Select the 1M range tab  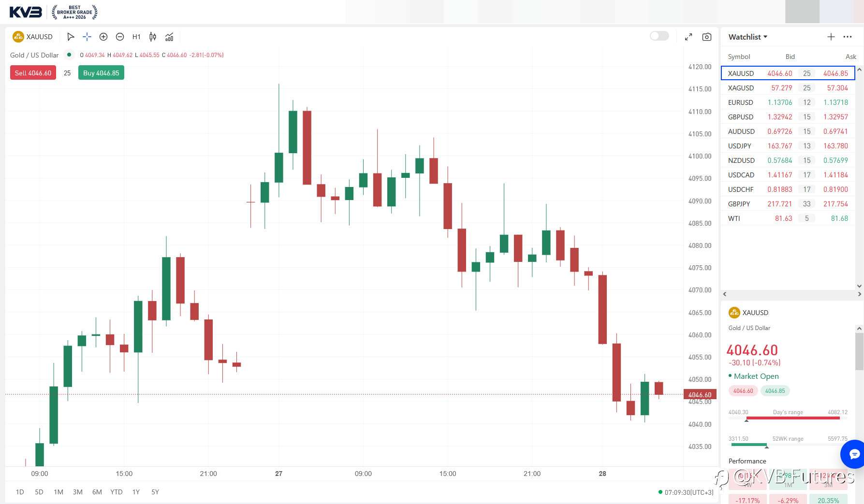[59, 492]
